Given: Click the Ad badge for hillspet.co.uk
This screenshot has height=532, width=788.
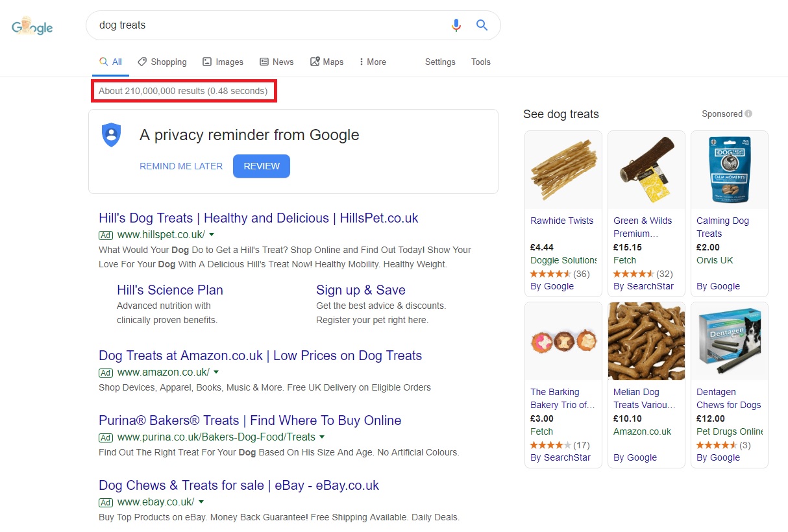Looking at the screenshot, I should [106, 235].
